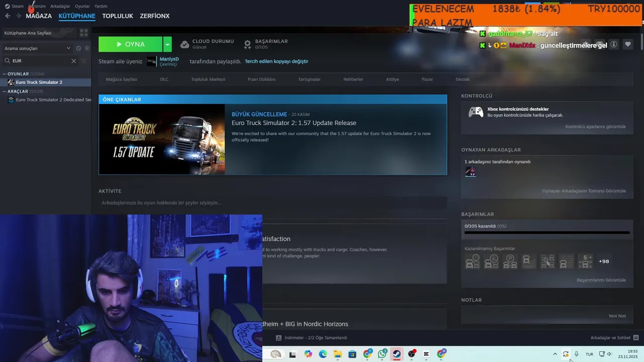This screenshot has height=362, width=644.
Task: Open the KÜTÜPHANE tab
Action: pyautogui.click(x=77, y=16)
